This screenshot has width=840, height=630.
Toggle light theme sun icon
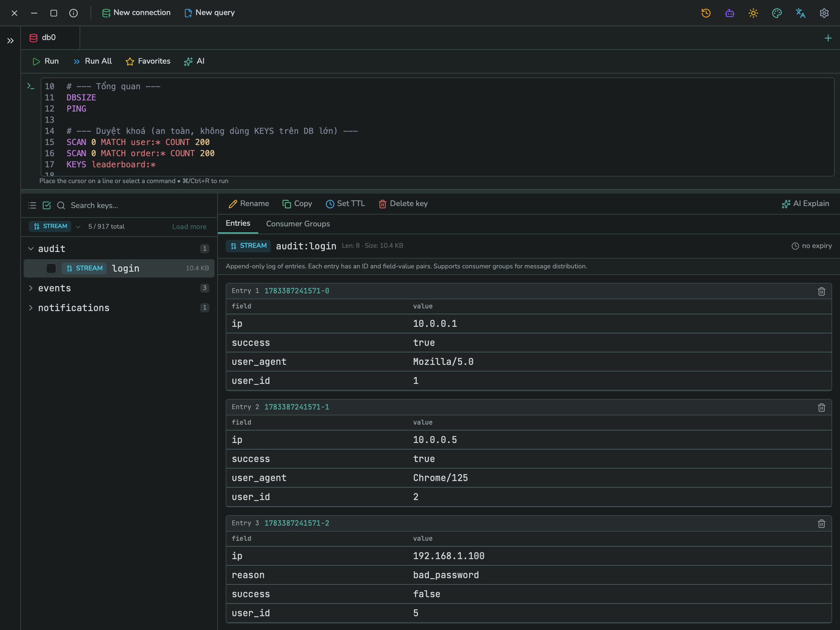point(753,13)
